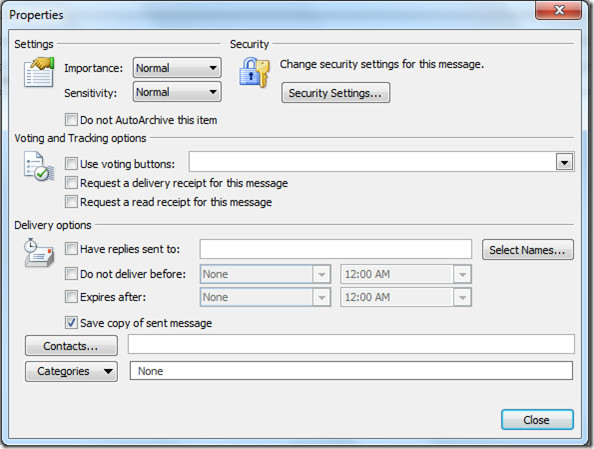
Task: Open the Categories dropdown button
Action: tap(71, 371)
